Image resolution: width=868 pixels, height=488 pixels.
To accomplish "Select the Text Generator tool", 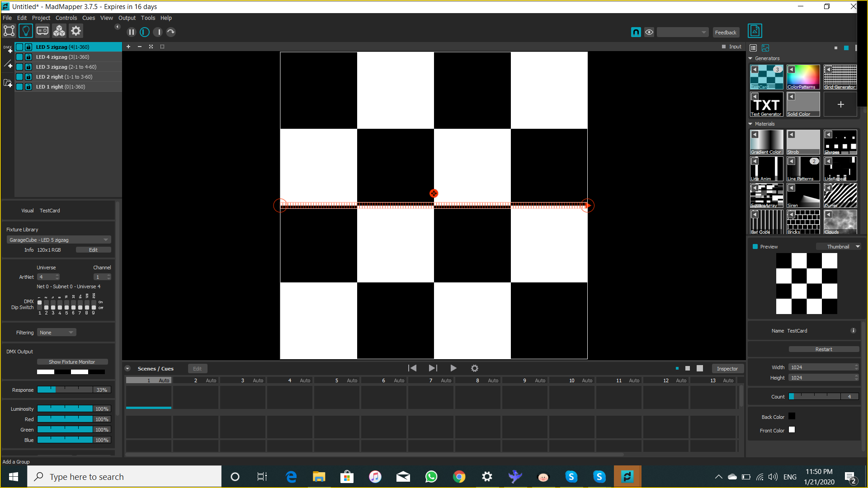I will pos(767,104).
